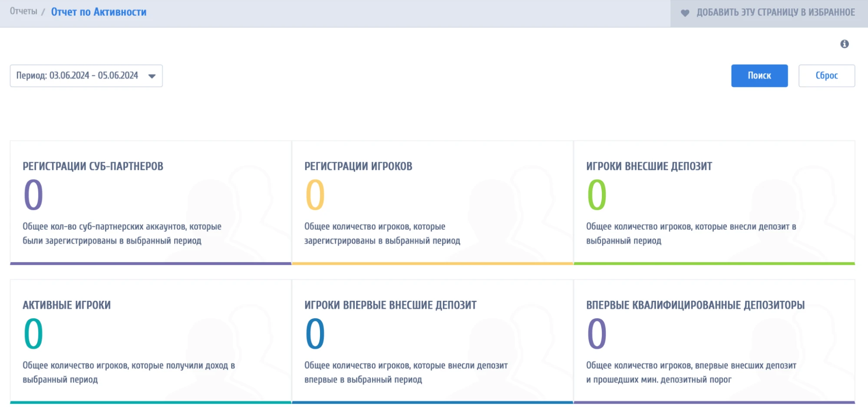Select the Регистрации игроков card title
This screenshot has height=412, width=868.
coord(358,166)
